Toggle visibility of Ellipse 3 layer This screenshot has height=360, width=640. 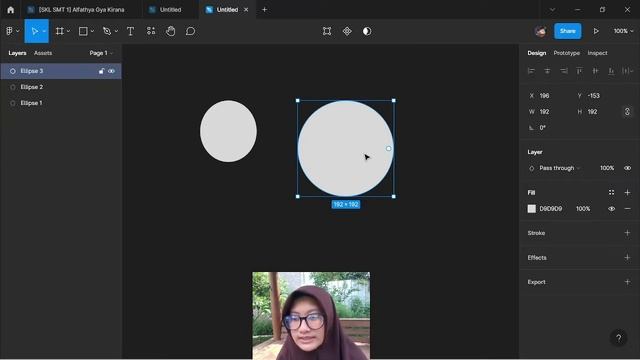[111, 71]
